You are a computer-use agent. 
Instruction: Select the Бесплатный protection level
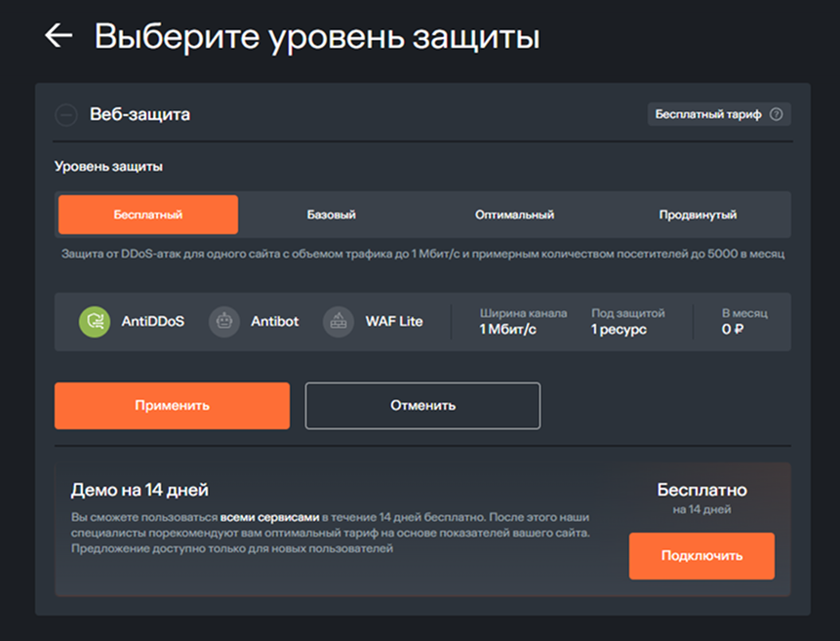click(148, 215)
